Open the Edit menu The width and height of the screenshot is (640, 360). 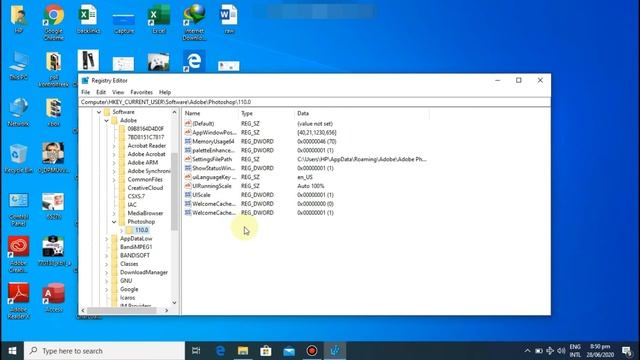[x=101, y=92]
